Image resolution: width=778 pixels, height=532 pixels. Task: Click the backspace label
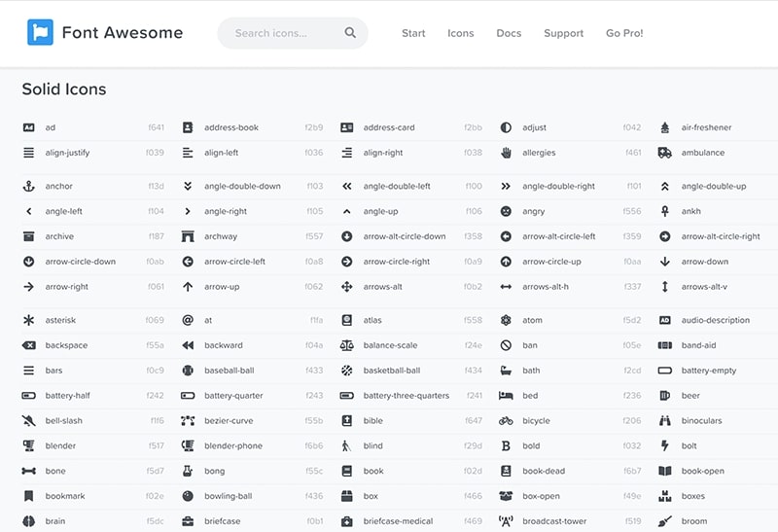(x=66, y=345)
